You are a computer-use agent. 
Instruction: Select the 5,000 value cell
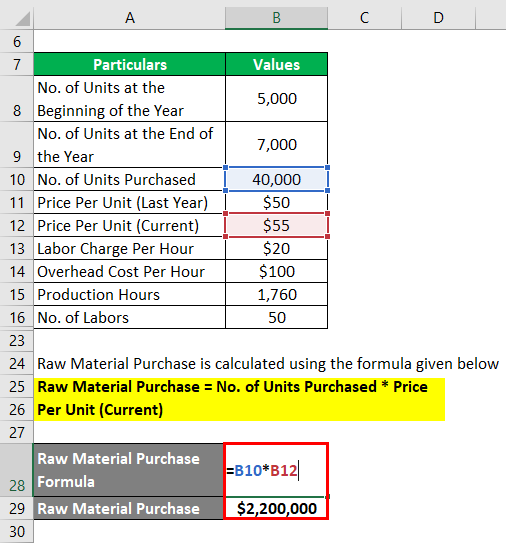point(276,99)
